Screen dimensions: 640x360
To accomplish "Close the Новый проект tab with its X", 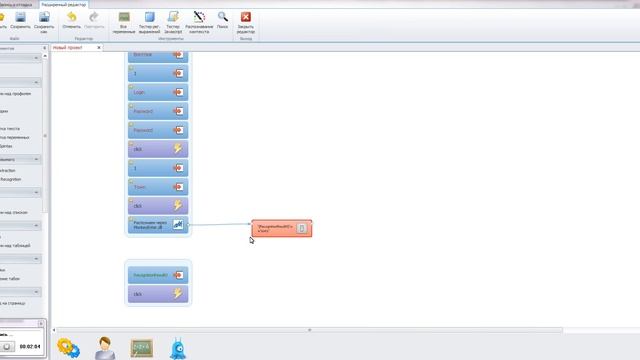I will tap(99, 48).
